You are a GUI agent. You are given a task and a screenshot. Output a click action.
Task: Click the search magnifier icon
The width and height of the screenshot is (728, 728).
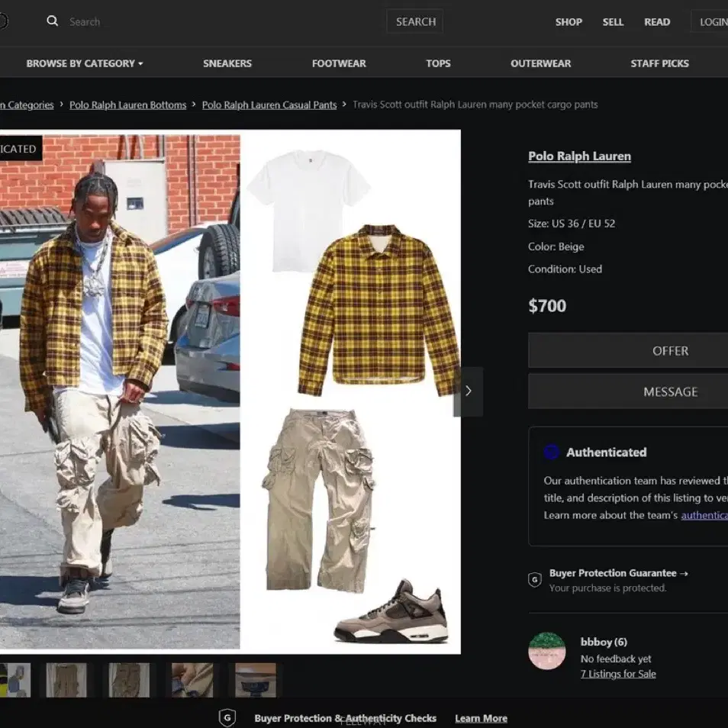(x=53, y=21)
